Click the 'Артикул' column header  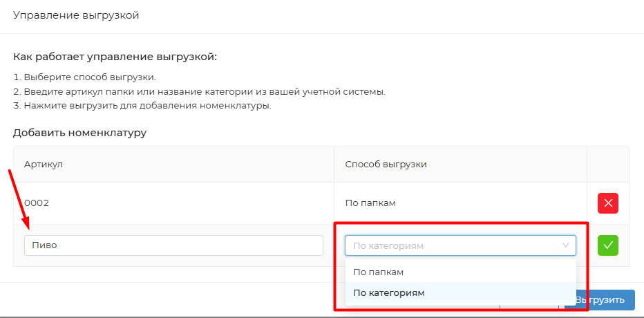click(x=44, y=164)
